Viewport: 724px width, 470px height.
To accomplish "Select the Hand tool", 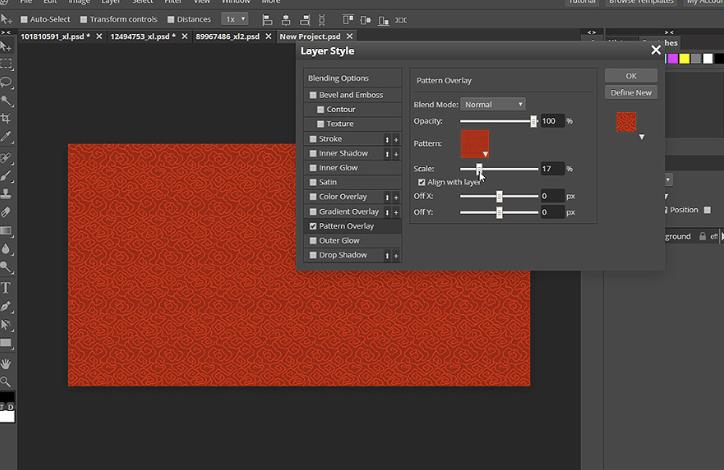I will coord(7,363).
